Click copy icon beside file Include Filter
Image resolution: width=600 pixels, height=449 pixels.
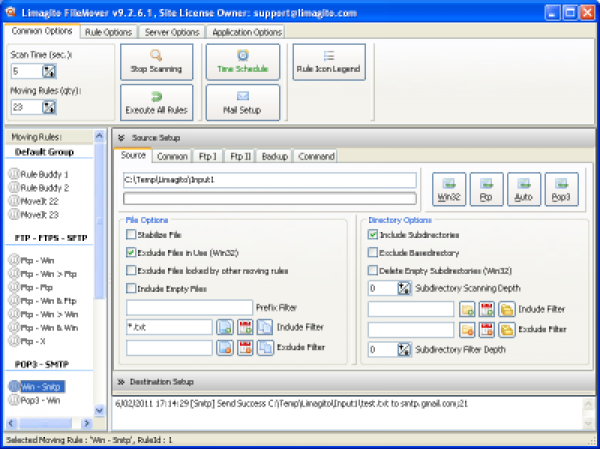click(x=265, y=327)
